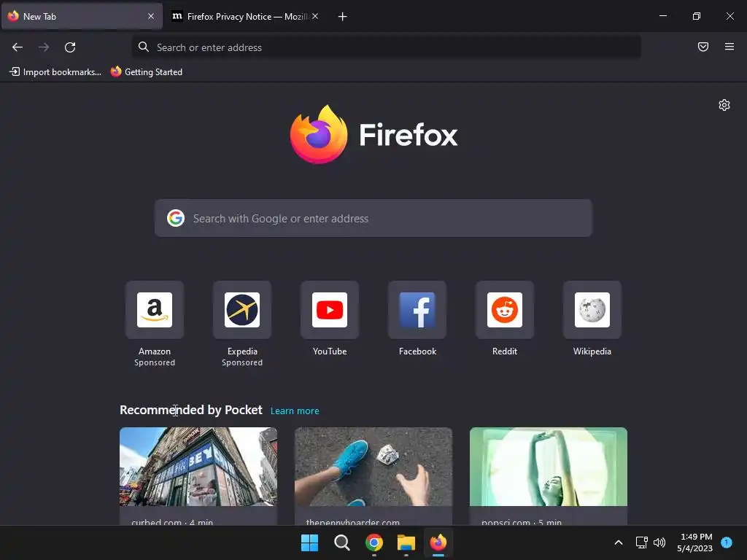The image size is (747, 560).
Task: Click the Firefox taskbar icon
Action: pos(438,542)
